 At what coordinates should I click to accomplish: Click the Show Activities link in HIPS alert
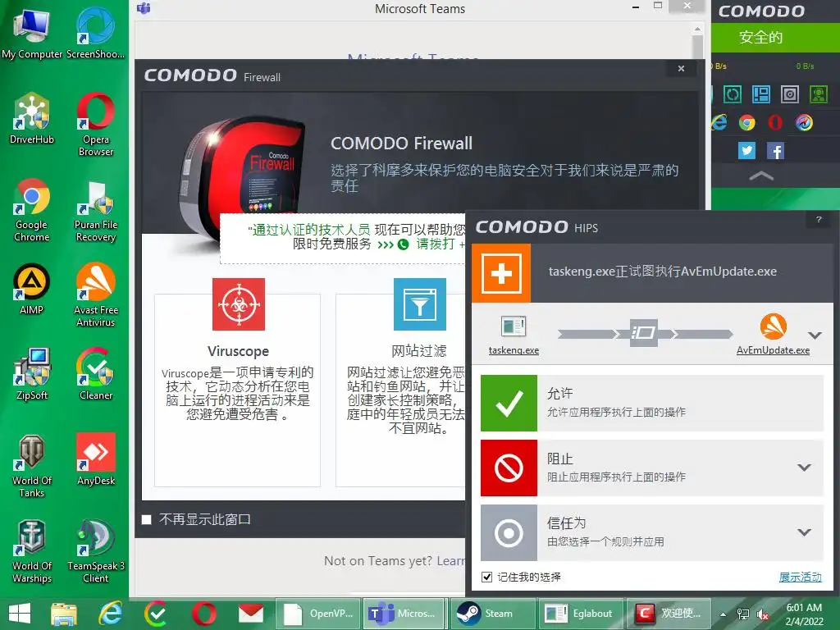[800, 577]
